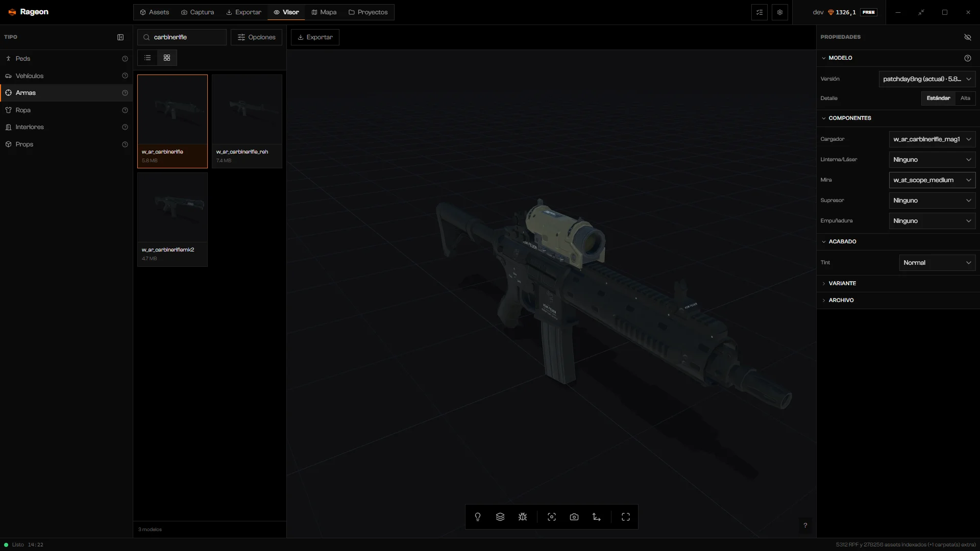The height and width of the screenshot is (551, 980).
Task: Click info icon beside Interiores
Action: (125, 127)
